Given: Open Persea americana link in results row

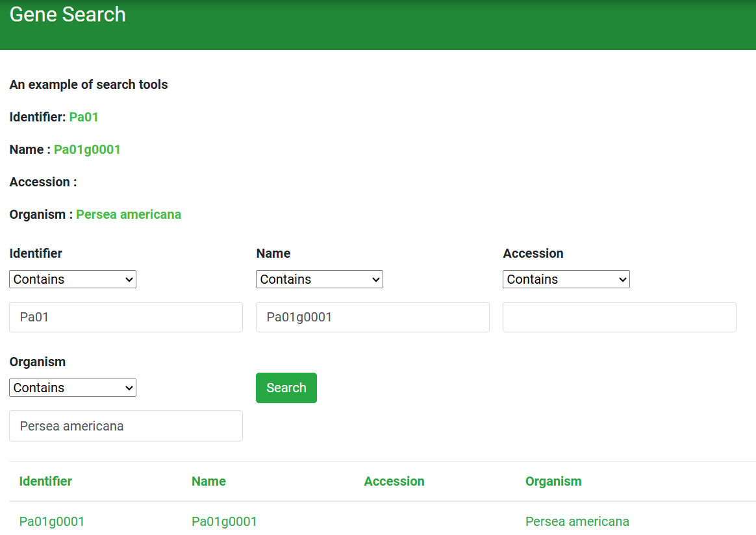Looking at the screenshot, I should (577, 521).
